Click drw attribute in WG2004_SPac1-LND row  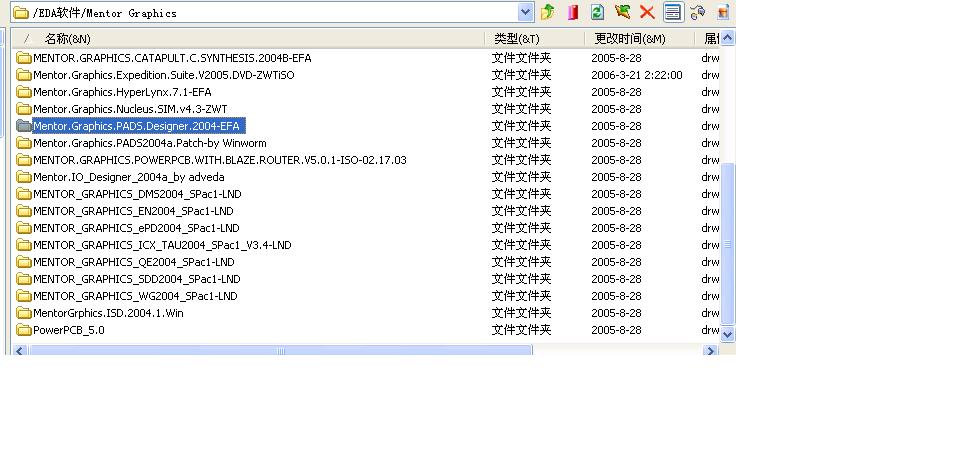[710, 296]
